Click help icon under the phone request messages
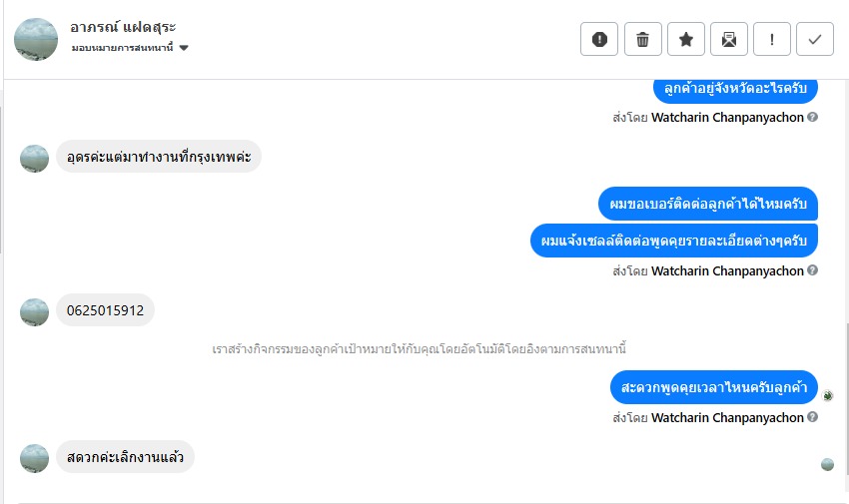Image resolution: width=849 pixels, height=504 pixels. pos(813,270)
